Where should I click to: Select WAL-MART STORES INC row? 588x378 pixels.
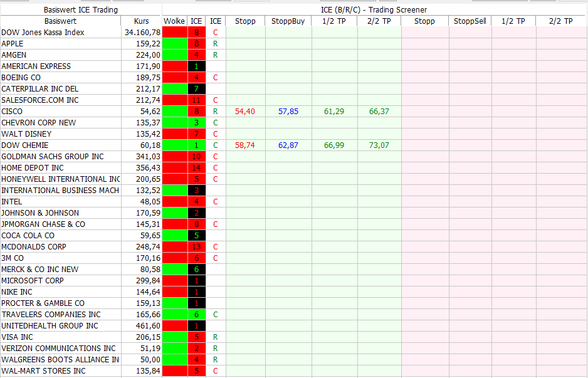pos(43,370)
